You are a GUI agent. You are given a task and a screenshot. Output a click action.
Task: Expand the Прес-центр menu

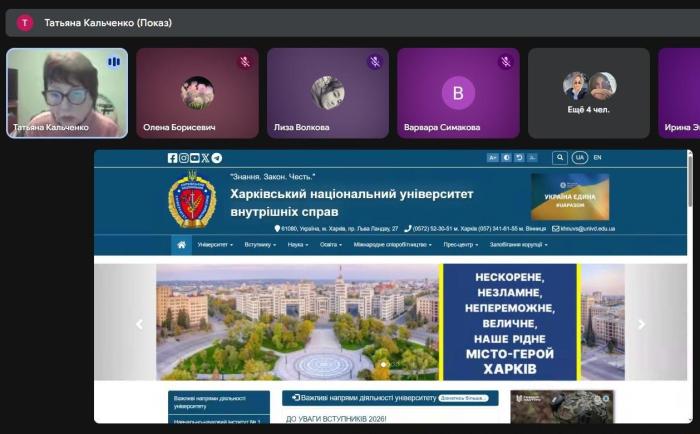click(x=461, y=245)
